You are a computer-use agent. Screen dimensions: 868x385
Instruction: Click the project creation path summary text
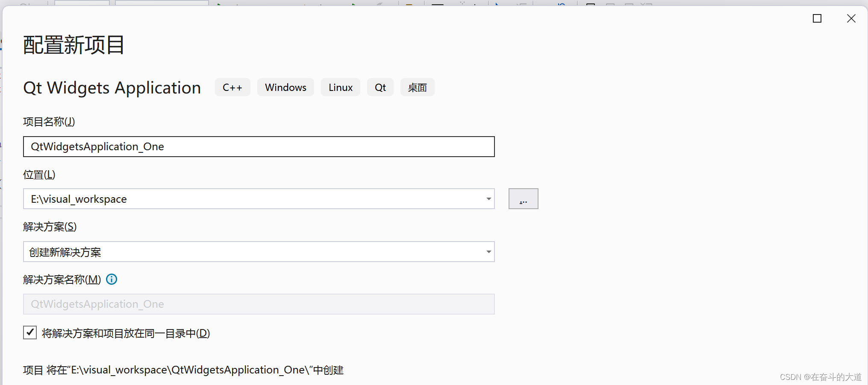183,370
